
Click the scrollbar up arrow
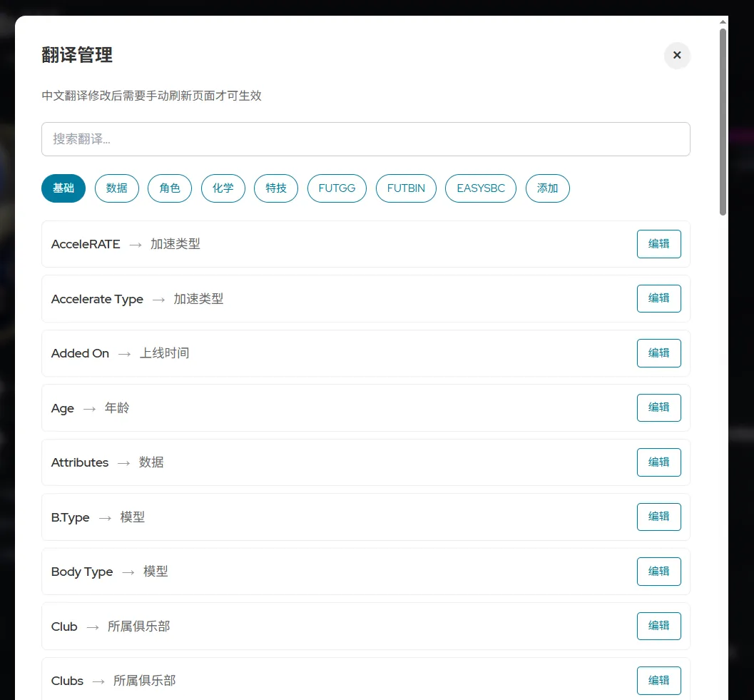tap(723, 22)
